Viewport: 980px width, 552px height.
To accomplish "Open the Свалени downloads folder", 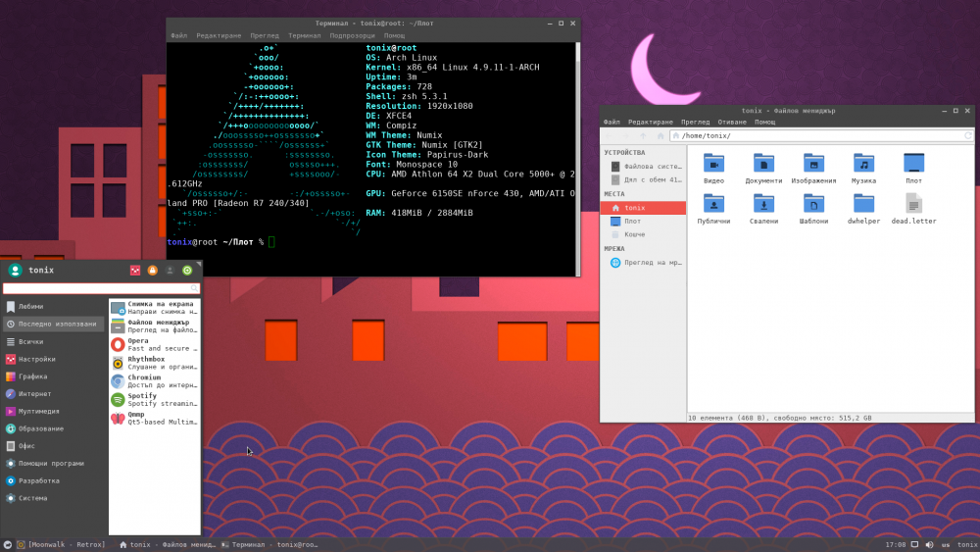I will pyautogui.click(x=763, y=208).
